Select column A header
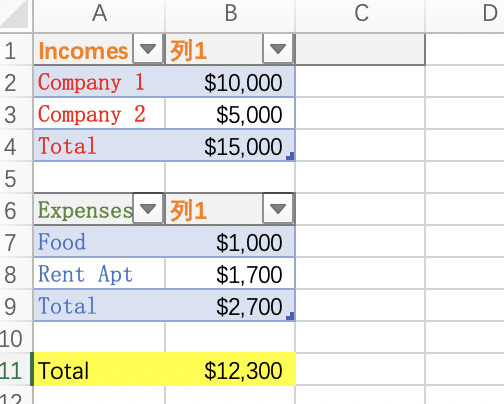This screenshot has height=404, width=504. [99, 15]
